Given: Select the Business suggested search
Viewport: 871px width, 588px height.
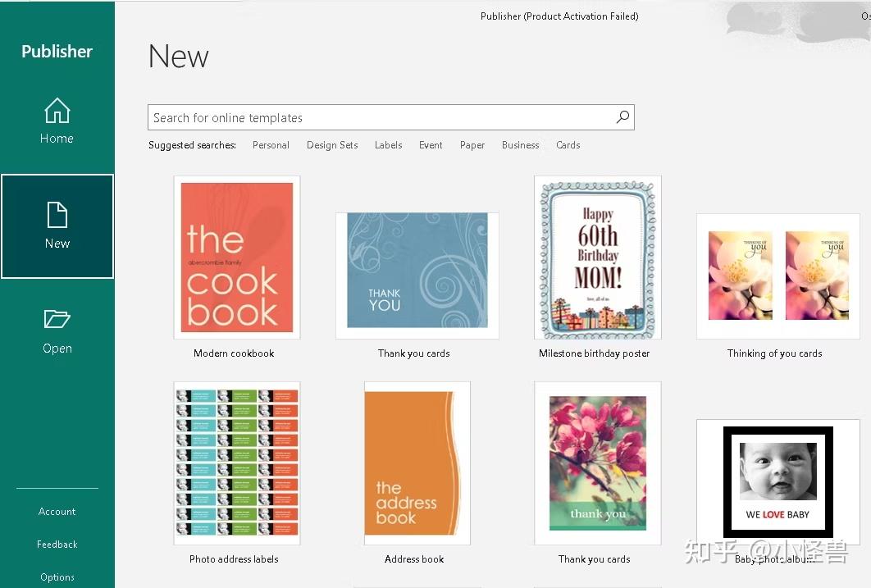Looking at the screenshot, I should click(x=520, y=145).
